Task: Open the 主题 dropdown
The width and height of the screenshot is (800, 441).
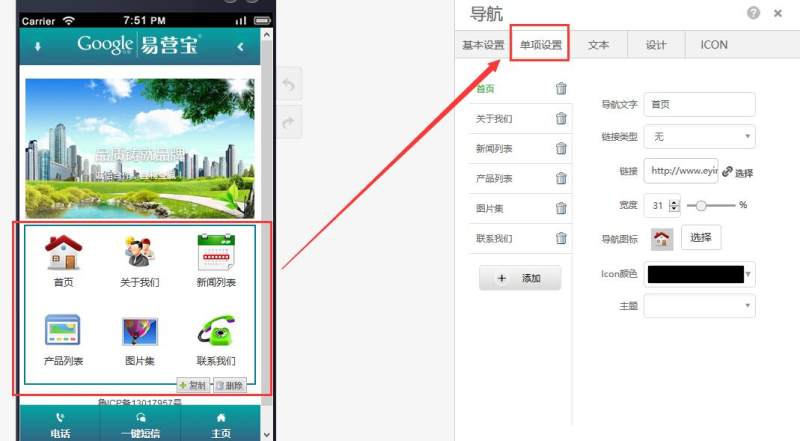Action: coord(699,306)
